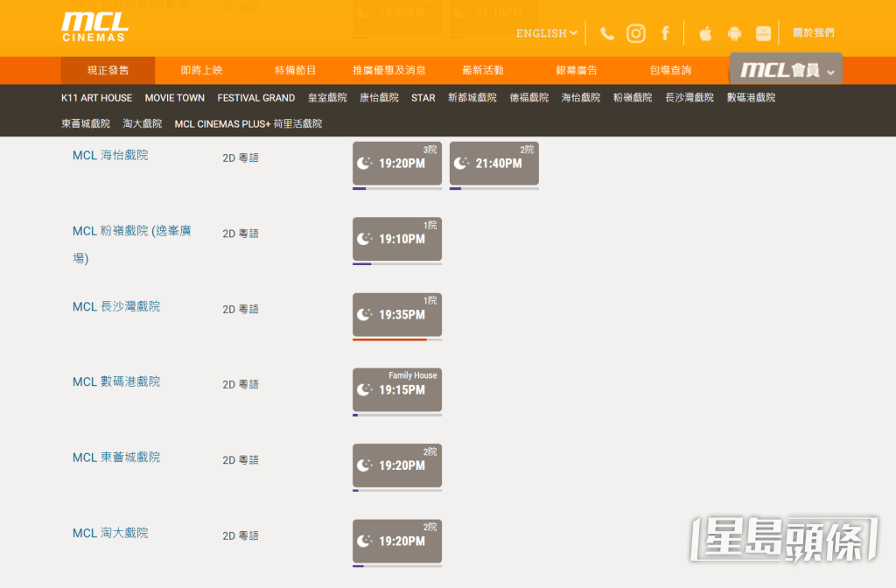Viewport: 896px width, 588px height.
Task: Open MCL 東薈城戲院 listing link
Action: [x=116, y=458]
